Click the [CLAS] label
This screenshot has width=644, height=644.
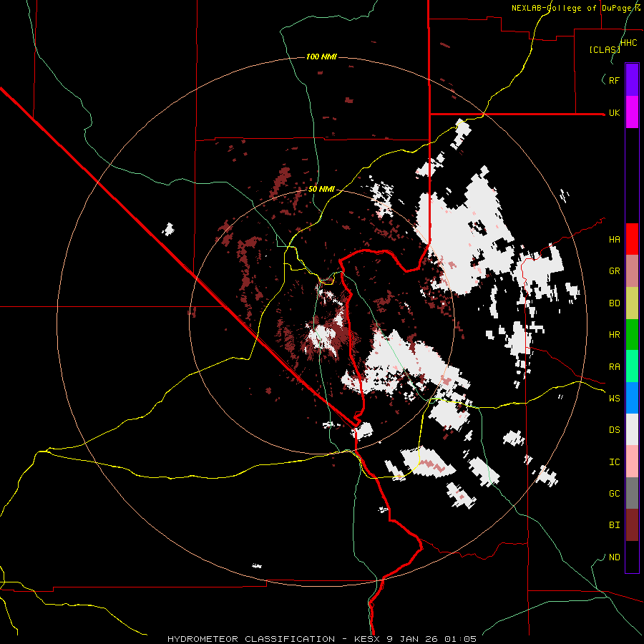[604, 49]
